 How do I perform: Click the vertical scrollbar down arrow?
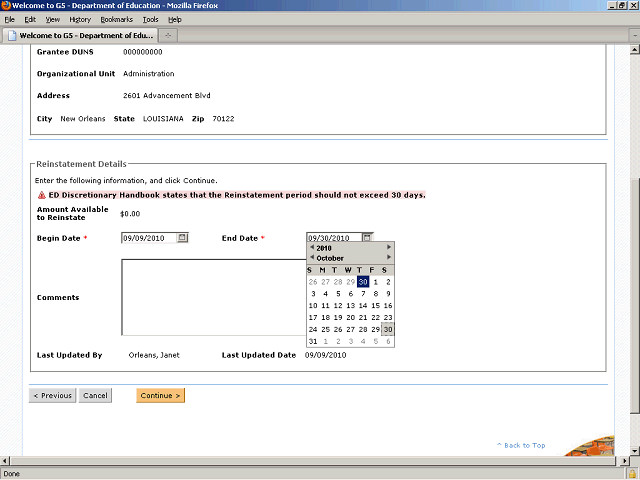634,451
